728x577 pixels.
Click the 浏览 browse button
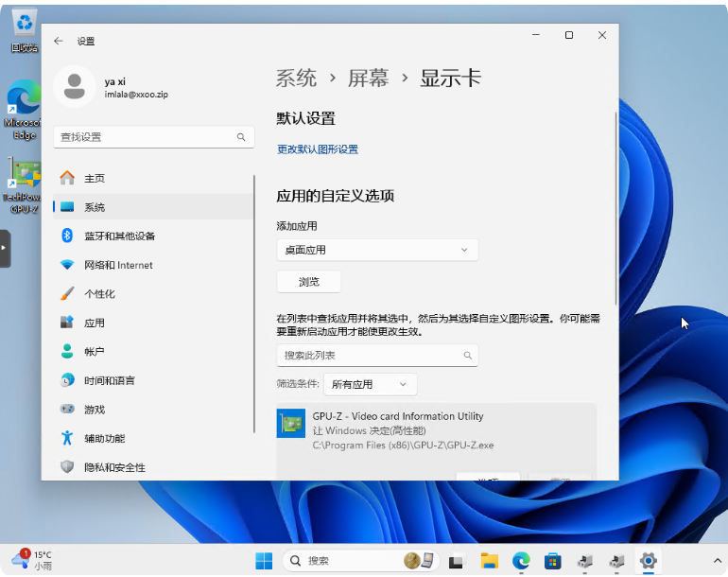pyautogui.click(x=309, y=282)
